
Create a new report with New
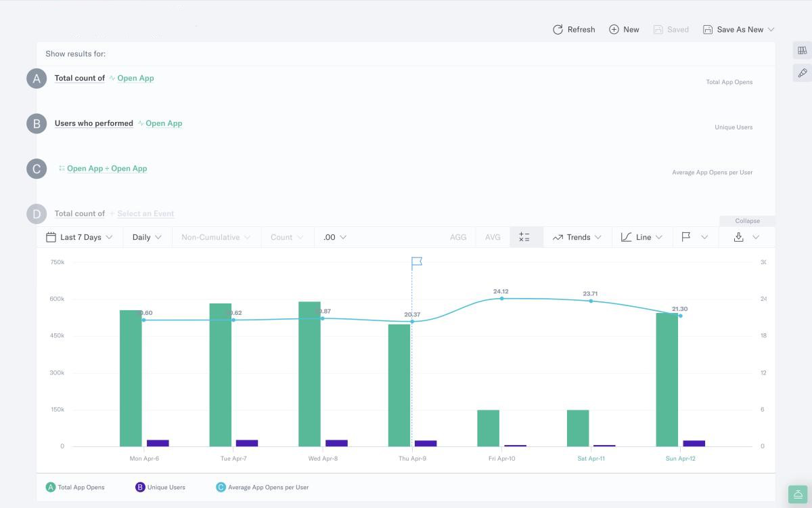point(624,30)
